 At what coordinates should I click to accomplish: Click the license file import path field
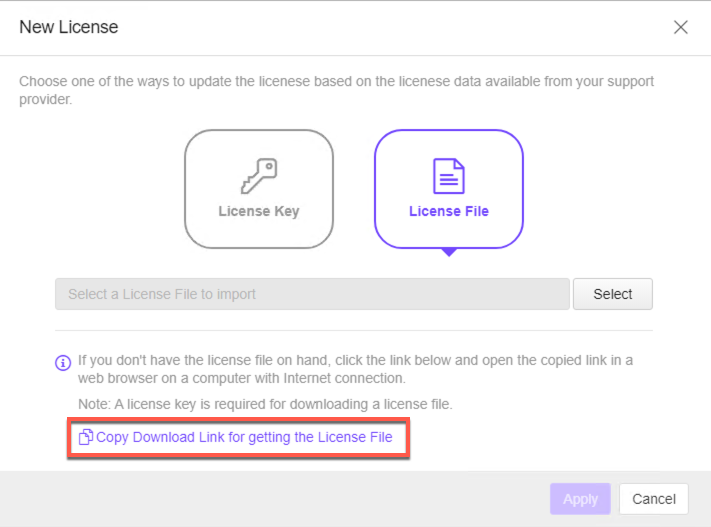click(312, 294)
